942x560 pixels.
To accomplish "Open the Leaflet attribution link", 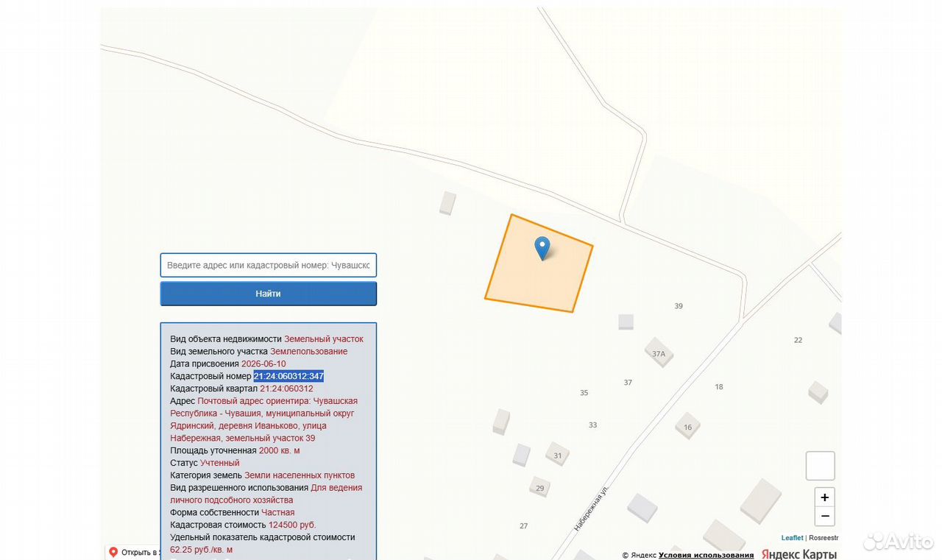I will pyautogui.click(x=792, y=538).
